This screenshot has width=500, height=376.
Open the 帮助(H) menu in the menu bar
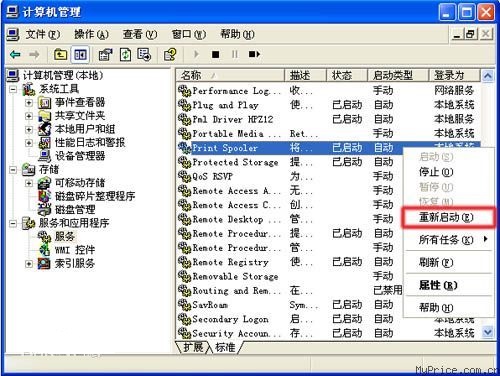pos(237,34)
